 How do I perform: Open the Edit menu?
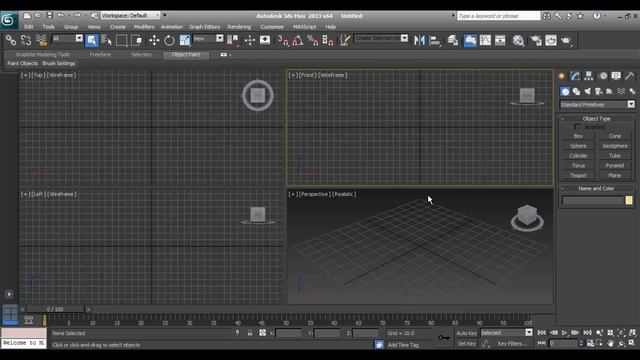pyautogui.click(x=29, y=27)
